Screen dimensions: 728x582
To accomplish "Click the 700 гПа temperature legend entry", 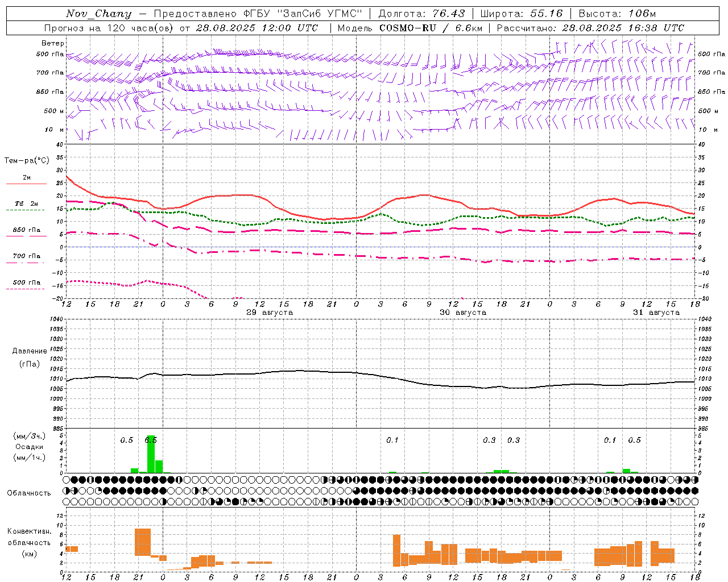I will [x=26, y=256].
